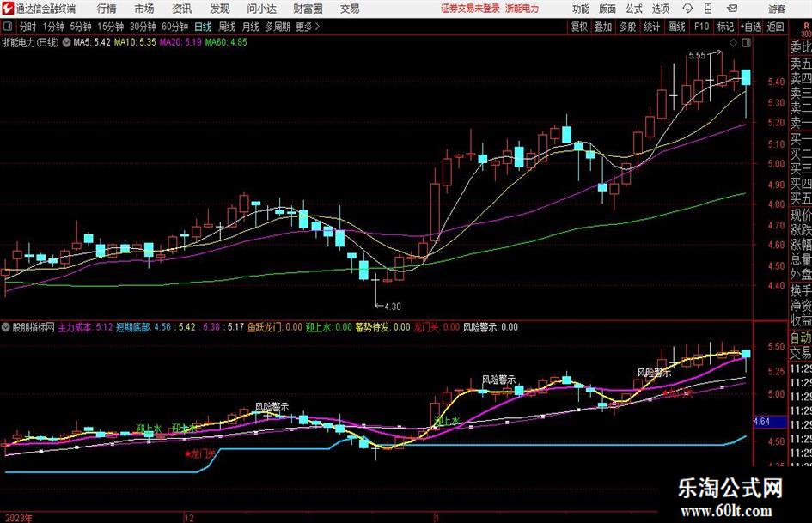The width and height of the screenshot is (812, 523).
Task: Click the 浙能电力(日线) chart title
Action: [x=31, y=42]
